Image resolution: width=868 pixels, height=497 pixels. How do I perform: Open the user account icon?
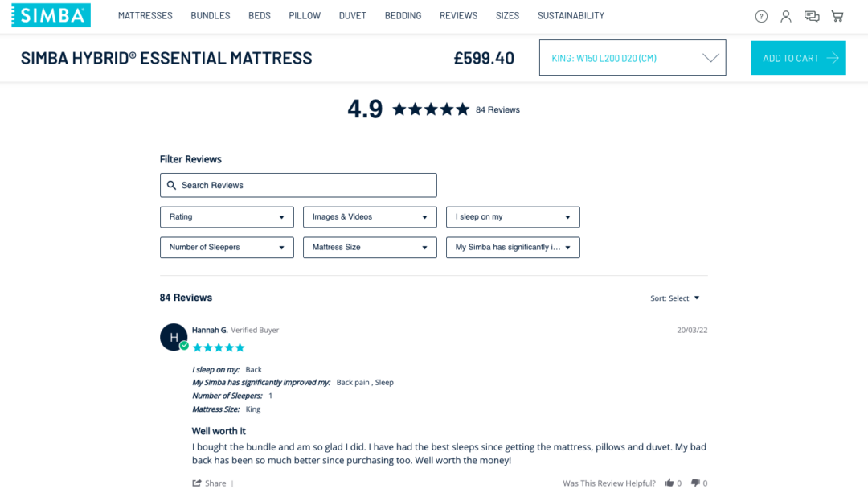[785, 17]
